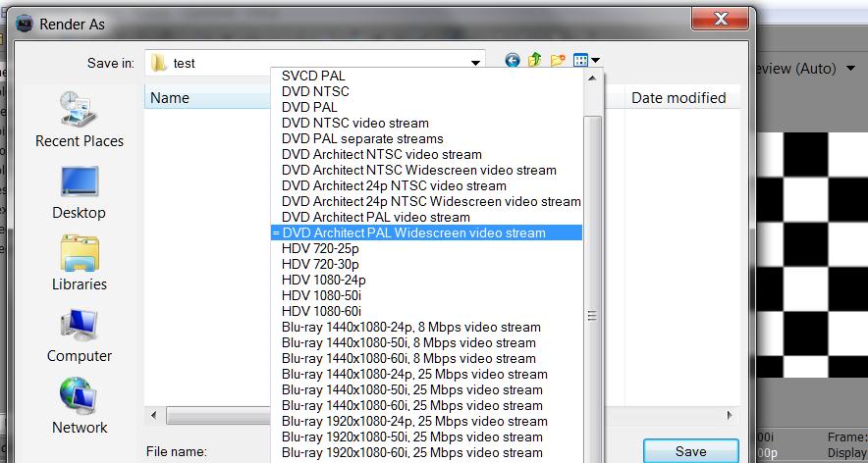The width and height of the screenshot is (868, 463).
Task: Select Blu-ray 1920x1080-60i, 25 Mbps video stream
Action: click(426, 452)
